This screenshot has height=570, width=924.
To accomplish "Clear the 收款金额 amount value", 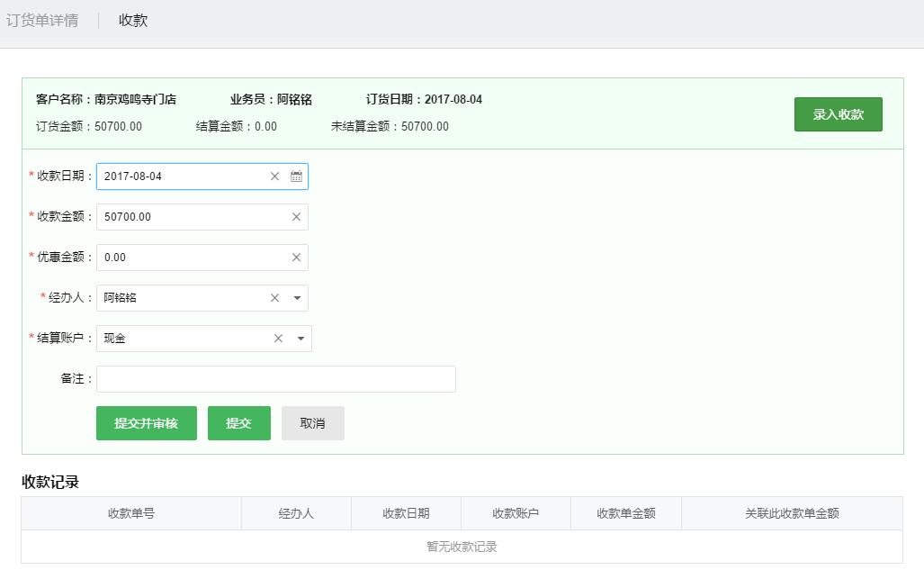I will pyautogui.click(x=296, y=217).
